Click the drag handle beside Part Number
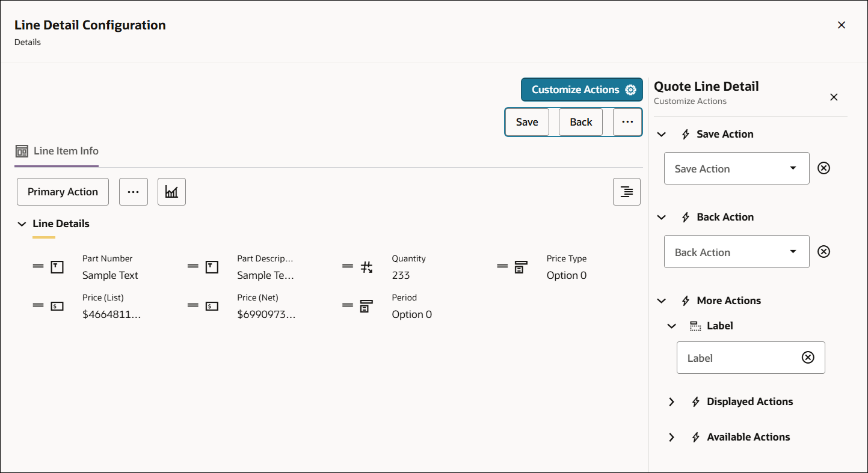 click(x=38, y=266)
